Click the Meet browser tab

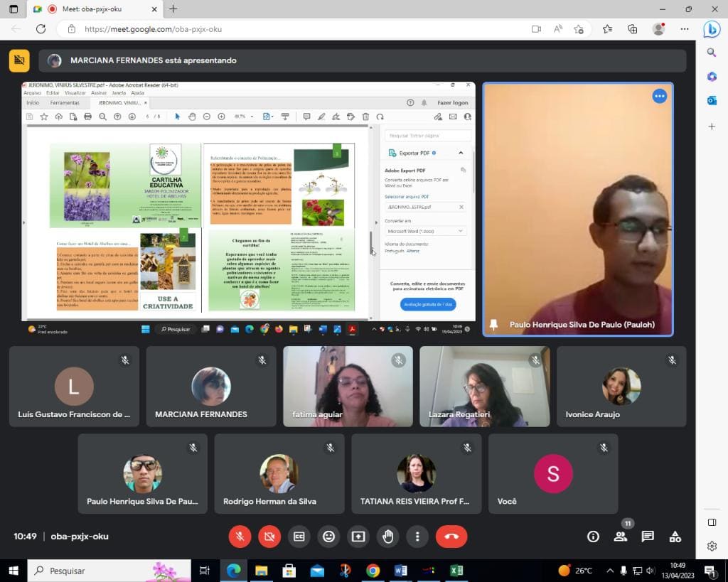click(x=94, y=9)
